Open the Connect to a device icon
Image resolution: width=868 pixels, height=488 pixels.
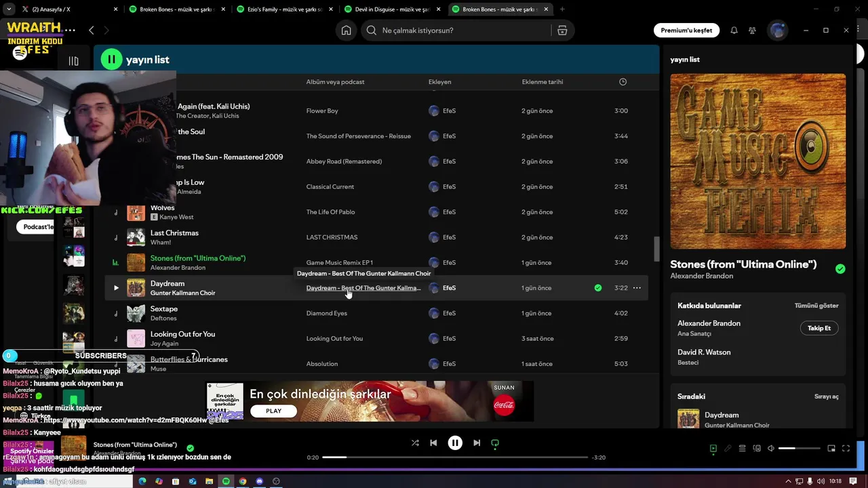(757, 449)
